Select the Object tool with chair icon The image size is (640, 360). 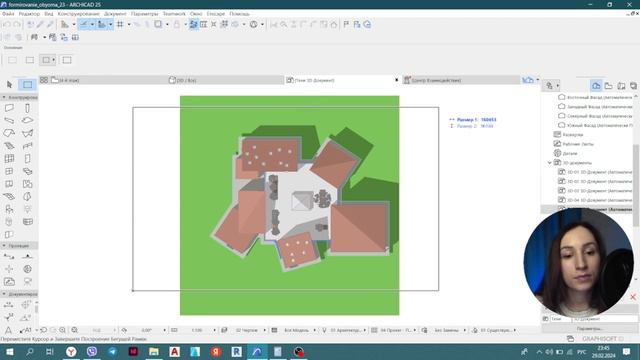(x=9, y=209)
